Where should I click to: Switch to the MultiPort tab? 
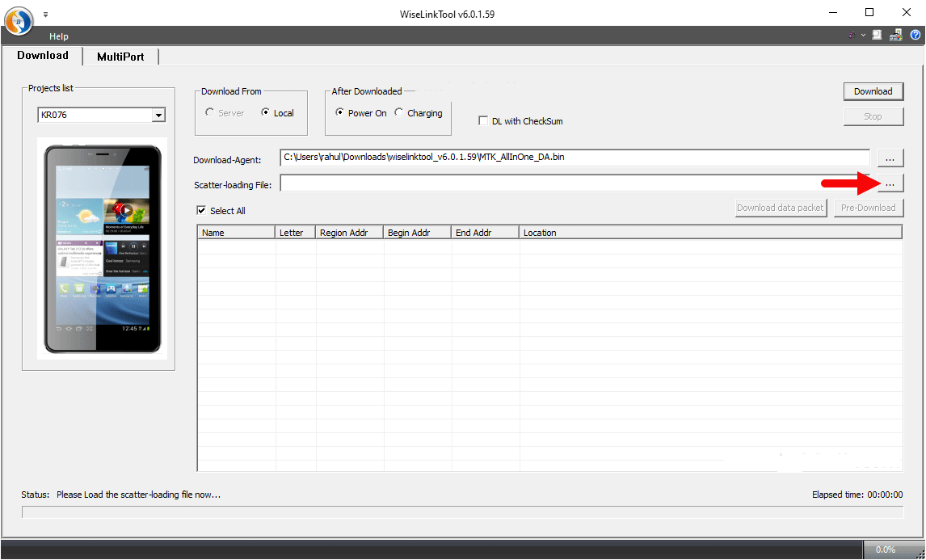(x=120, y=57)
